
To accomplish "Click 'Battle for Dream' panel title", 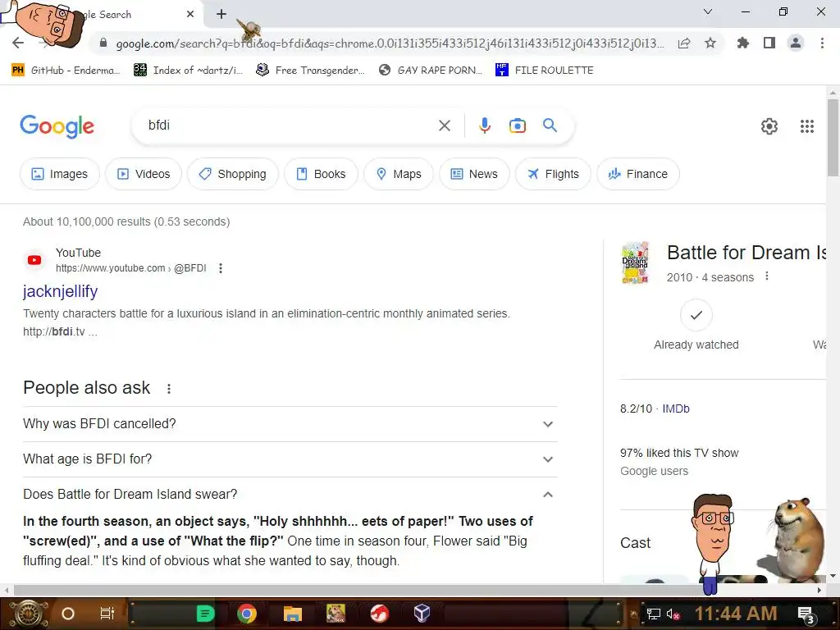I will (x=746, y=253).
